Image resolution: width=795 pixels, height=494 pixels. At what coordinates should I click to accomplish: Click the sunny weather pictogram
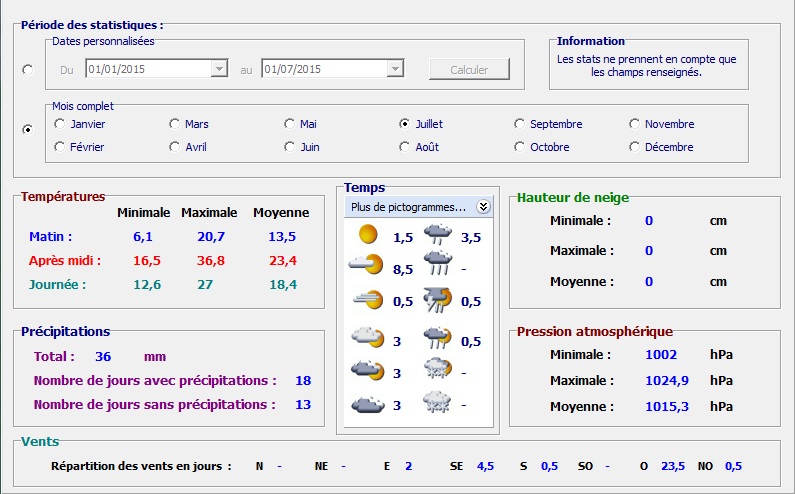pos(368,235)
